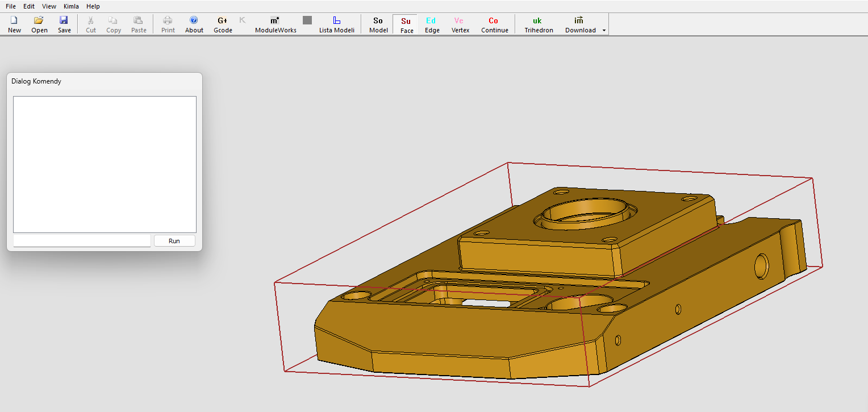Open the Kimla menu
868x412 pixels.
[71, 6]
